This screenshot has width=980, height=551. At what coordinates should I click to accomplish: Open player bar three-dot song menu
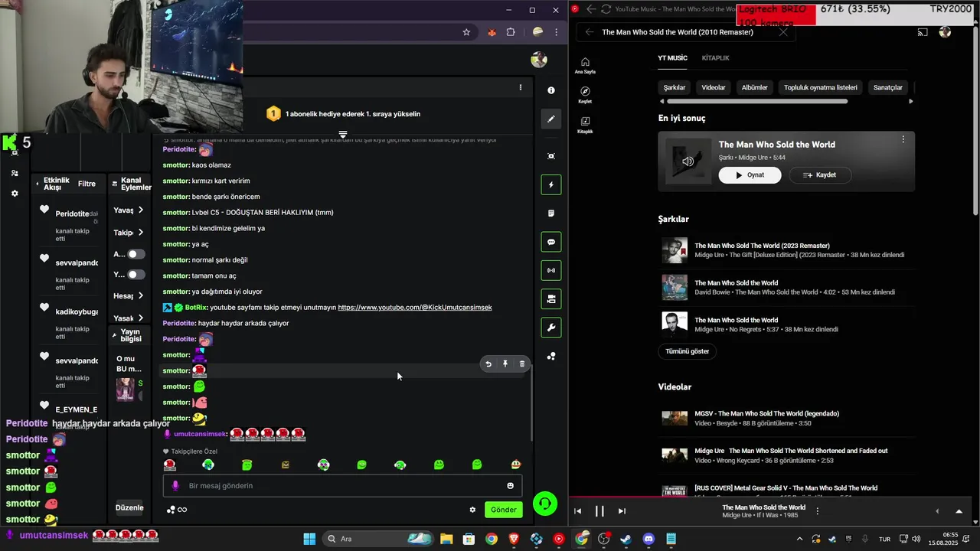click(x=818, y=510)
